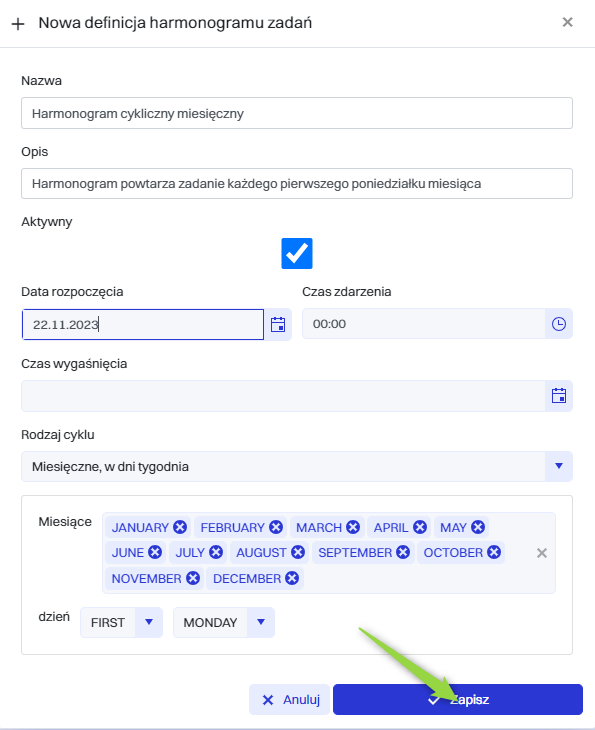Uncheck the Aktywny checkbox
The width and height of the screenshot is (595, 730).
(297, 253)
